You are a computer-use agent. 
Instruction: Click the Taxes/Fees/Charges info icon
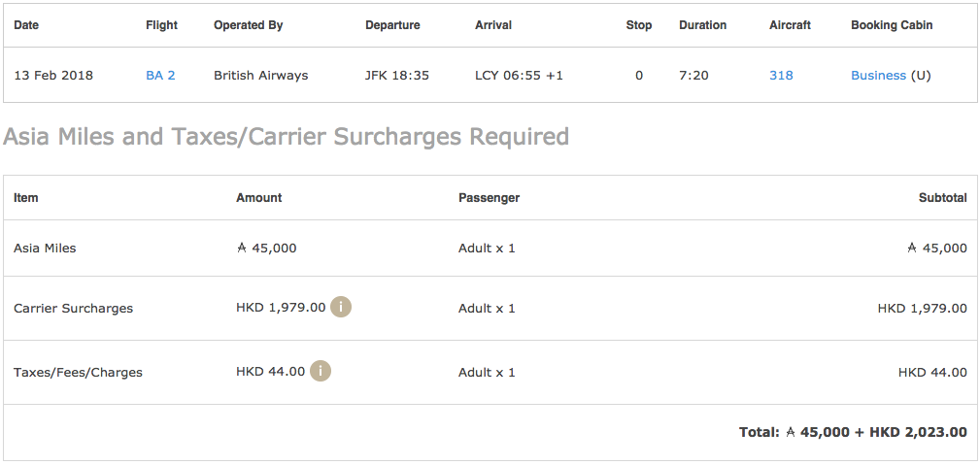[321, 371]
